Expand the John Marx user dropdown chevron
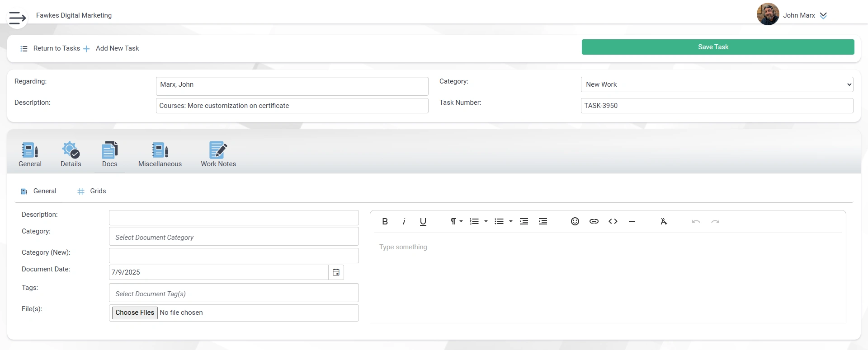This screenshot has height=350, width=868. [x=823, y=15]
